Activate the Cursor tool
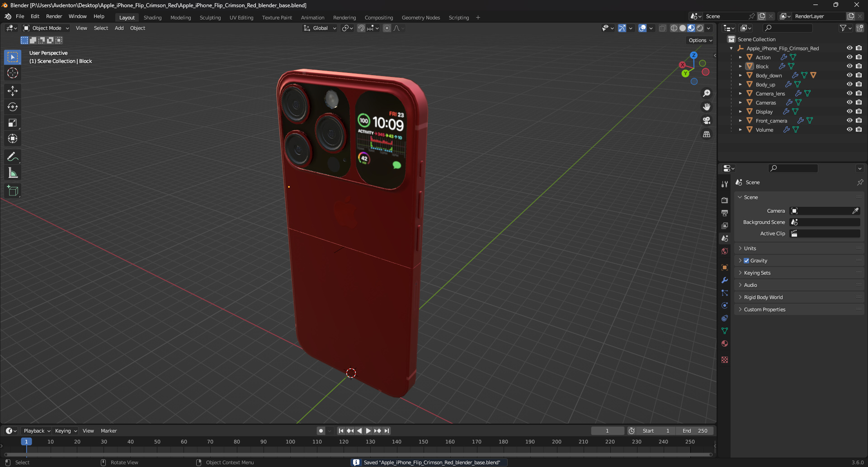 [13, 73]
